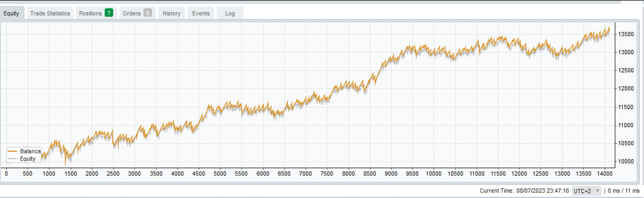Click the Equity legend entry
The image size is (644, 198).
(x=21, y=159)
